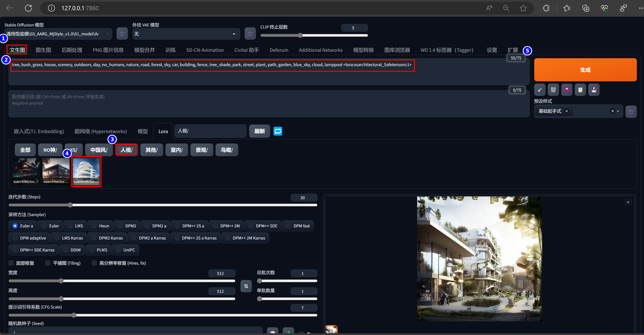The width and height of the screenshot is (644, 335).
Task: Click the width/height swap arrows icon
Action: coord(246,286)
